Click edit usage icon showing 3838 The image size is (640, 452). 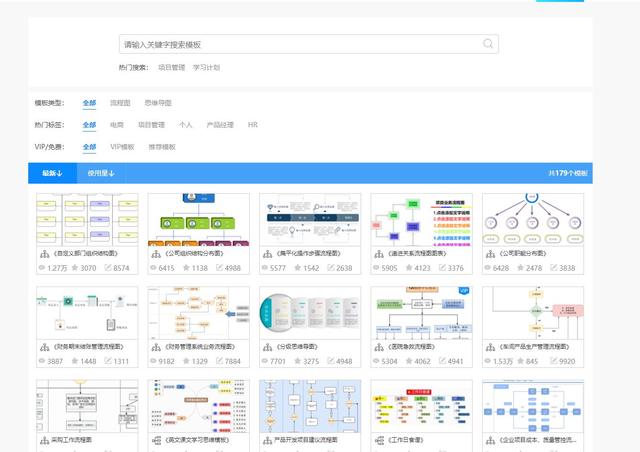[x=553, y=268]
